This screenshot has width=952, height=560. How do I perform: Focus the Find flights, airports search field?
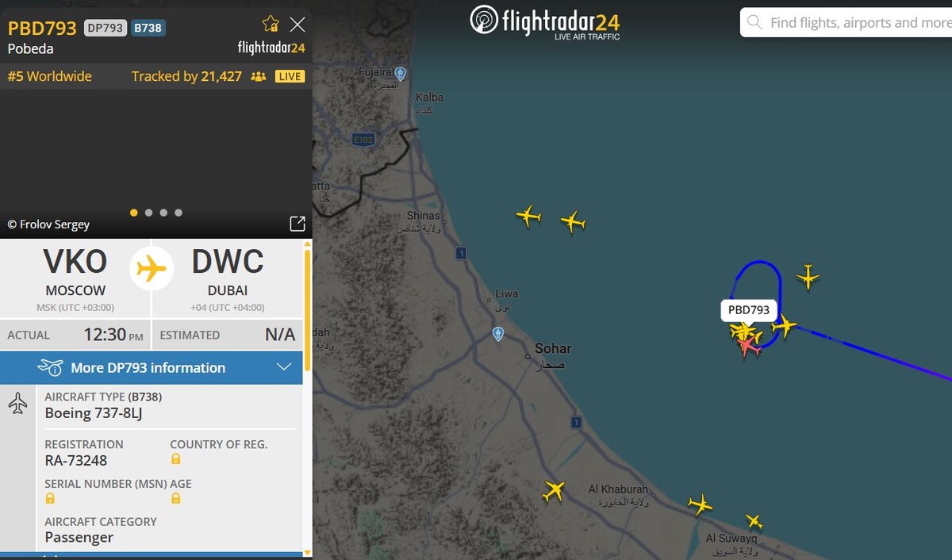(846, 22)
